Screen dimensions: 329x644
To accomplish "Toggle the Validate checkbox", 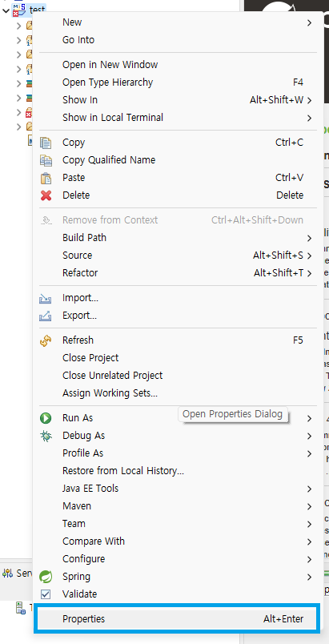I will point(46,594).
